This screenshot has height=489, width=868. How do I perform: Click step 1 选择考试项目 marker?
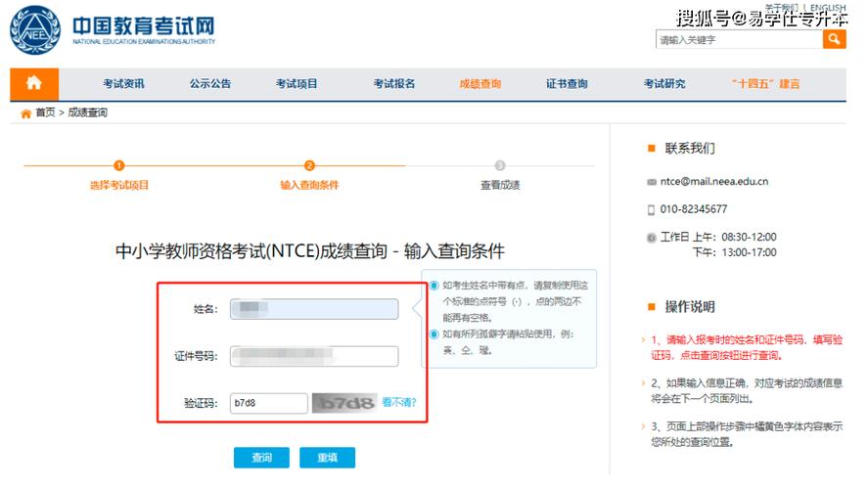(119, 165)
